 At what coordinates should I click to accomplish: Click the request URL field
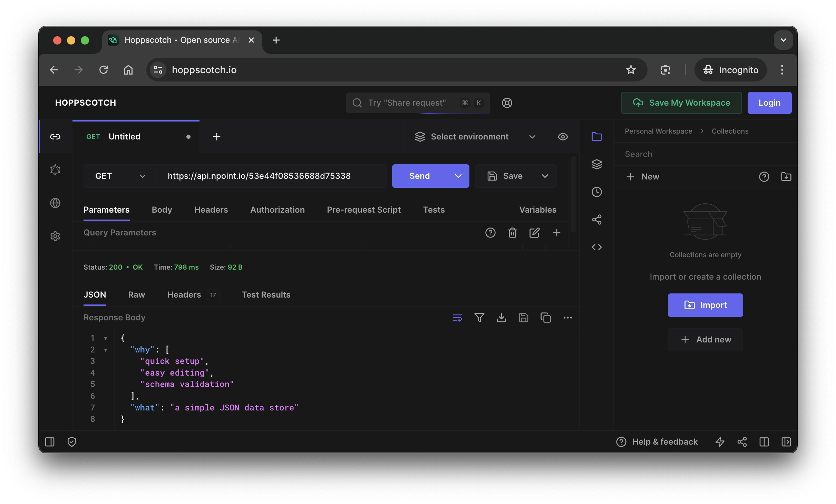[x=271, y=176]
